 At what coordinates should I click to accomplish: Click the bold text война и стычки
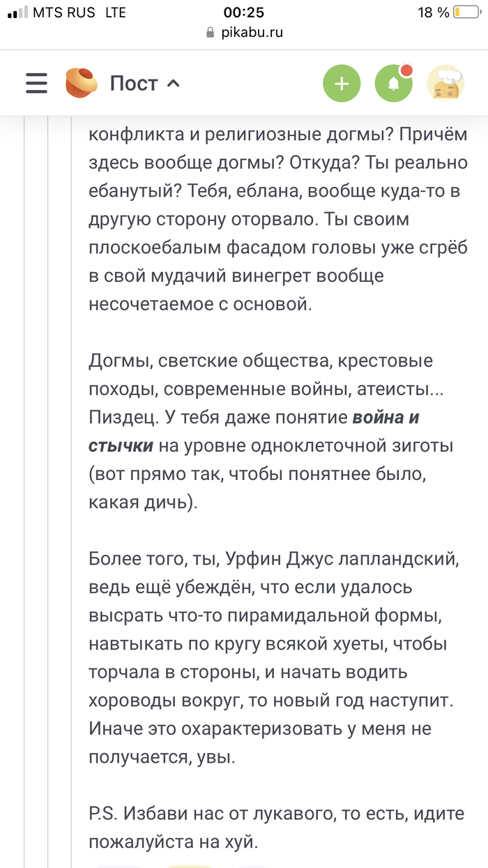[254, 431]
